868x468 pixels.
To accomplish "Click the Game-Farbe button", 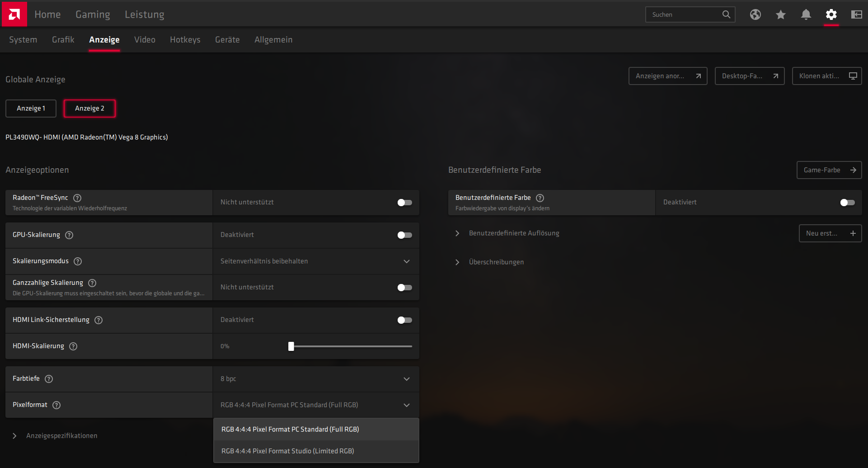I will [x=829, y=170].
